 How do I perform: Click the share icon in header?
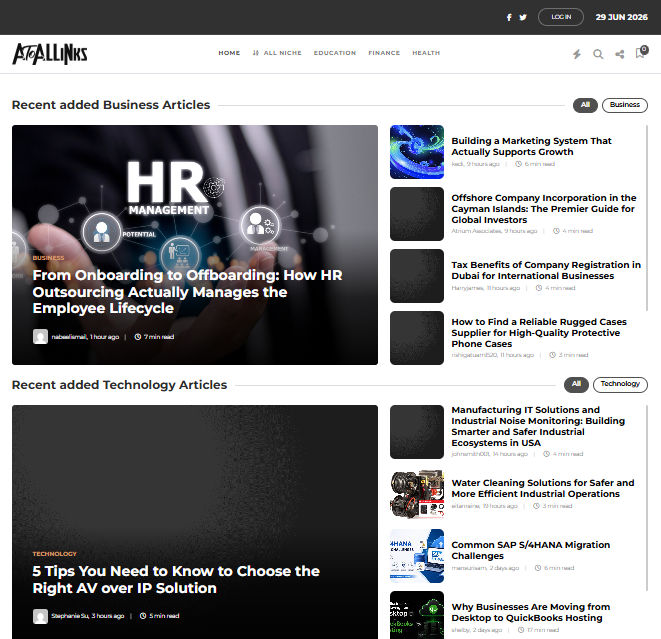click(620, 54)
